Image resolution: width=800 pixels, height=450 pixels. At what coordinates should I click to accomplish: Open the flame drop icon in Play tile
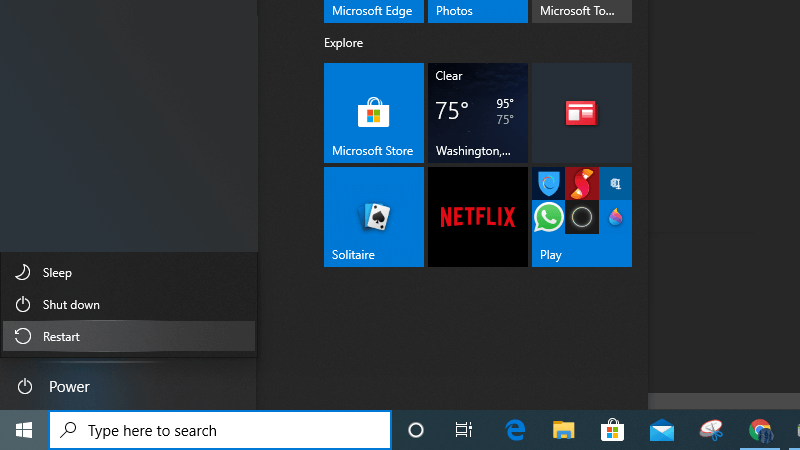coord(616,217)
